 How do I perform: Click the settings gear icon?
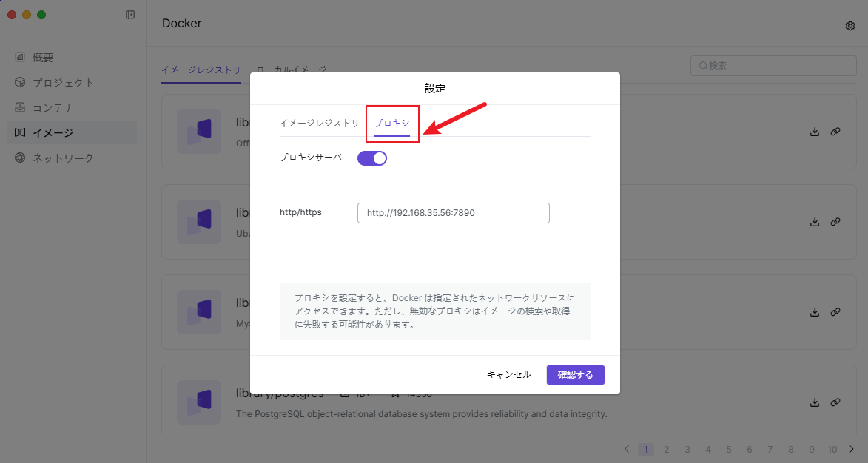850,26
